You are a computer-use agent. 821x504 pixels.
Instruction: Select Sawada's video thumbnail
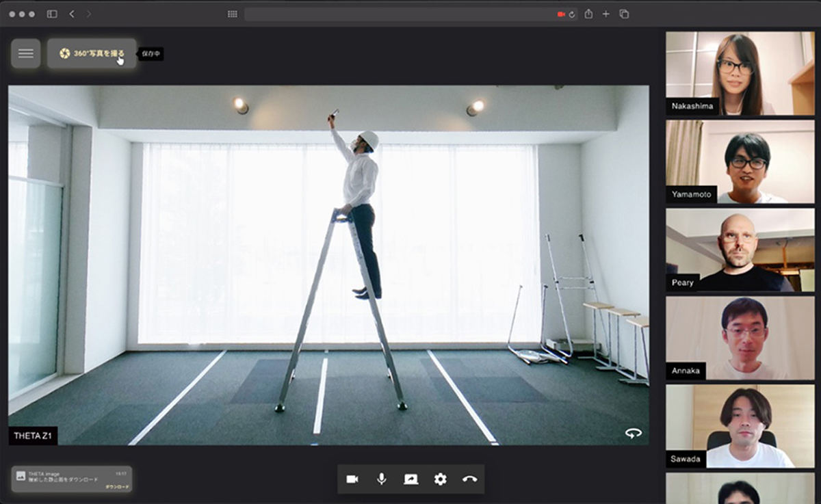point(740,426)
